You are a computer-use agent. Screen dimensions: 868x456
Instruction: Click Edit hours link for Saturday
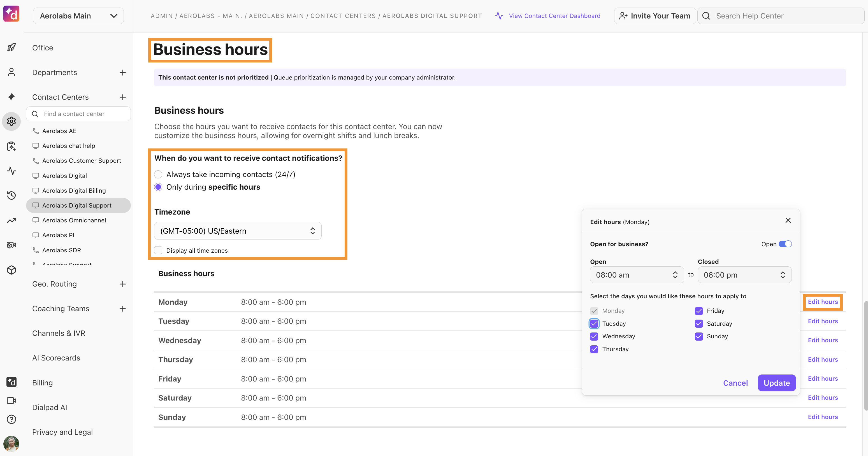point(823,398)
